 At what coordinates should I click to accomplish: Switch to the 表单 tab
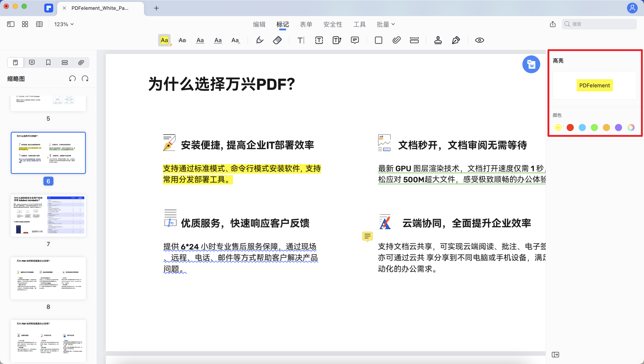click(306, 24)
